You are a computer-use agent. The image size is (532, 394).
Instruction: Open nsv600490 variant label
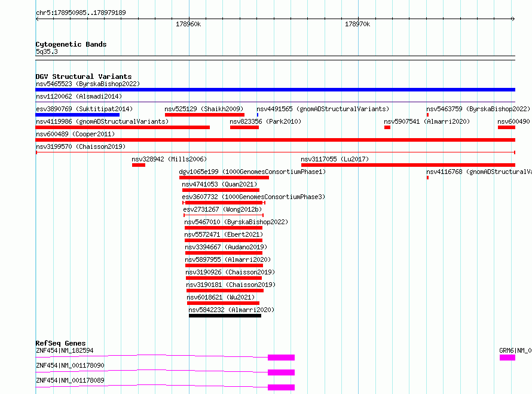click(513, 121)
